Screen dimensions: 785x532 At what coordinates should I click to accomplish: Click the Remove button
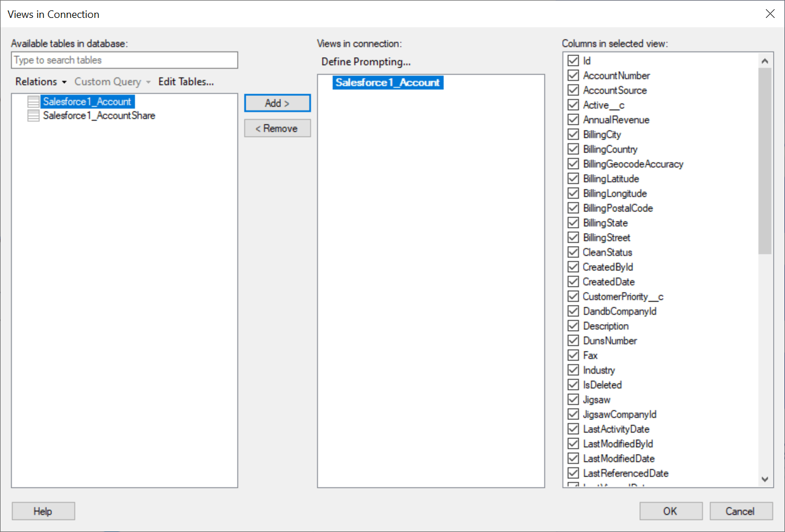277,128
